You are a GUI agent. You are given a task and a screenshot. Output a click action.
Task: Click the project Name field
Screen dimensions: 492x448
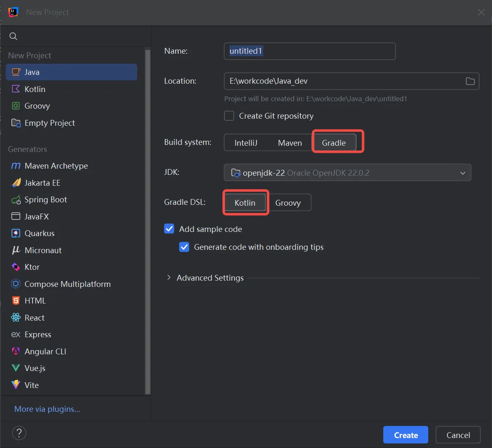tap(310, 51)
